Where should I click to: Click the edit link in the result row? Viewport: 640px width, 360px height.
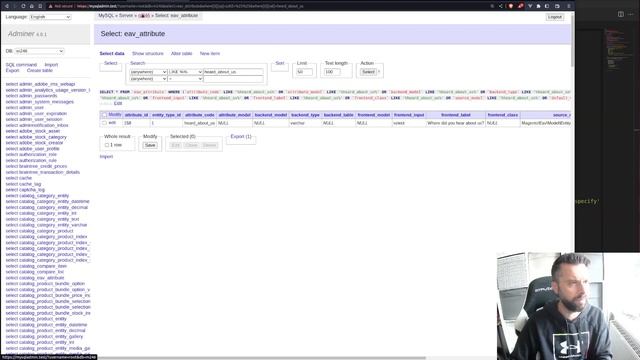click(x=112, y=122)
